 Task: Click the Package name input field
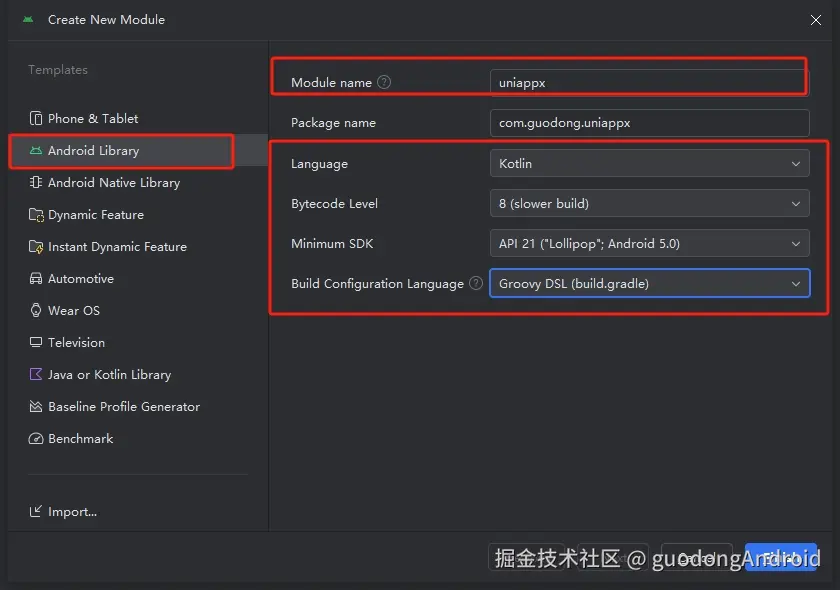(x=649, y=123)
